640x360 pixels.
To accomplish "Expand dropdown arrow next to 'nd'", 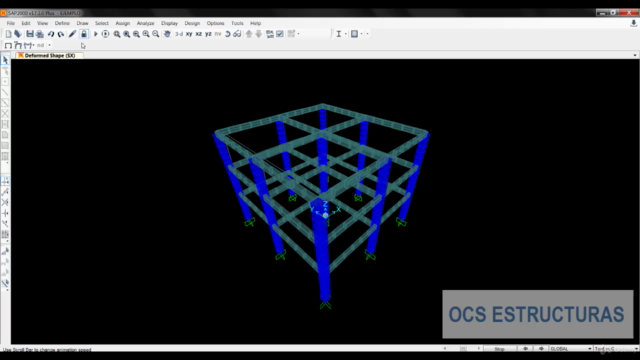I will [x=49, y=45].
